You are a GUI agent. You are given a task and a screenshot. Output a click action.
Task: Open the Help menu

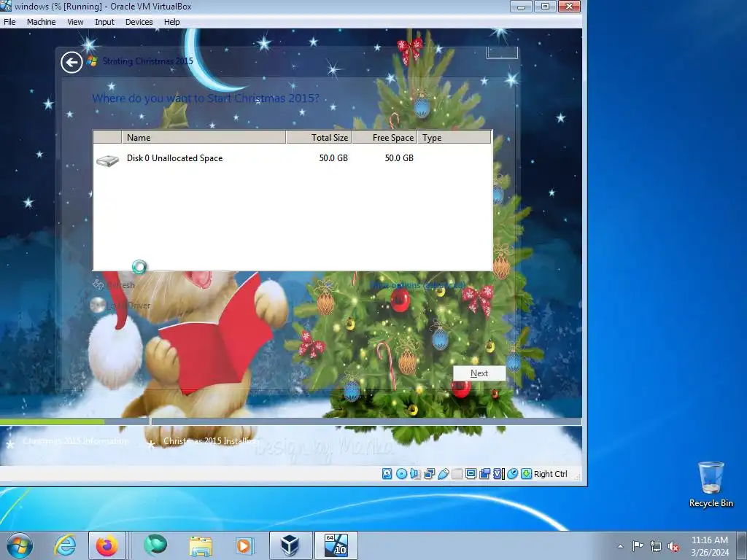point(171,22)
